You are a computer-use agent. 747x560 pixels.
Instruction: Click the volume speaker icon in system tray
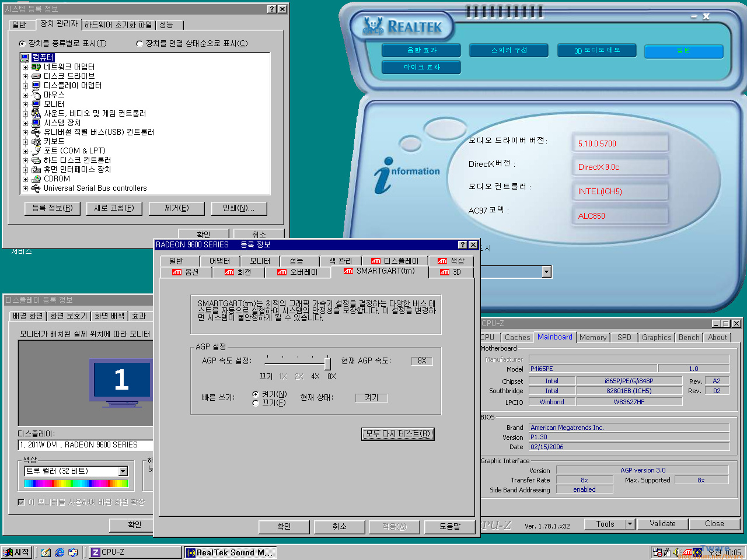pyautogui.click(x=676, y=552)
